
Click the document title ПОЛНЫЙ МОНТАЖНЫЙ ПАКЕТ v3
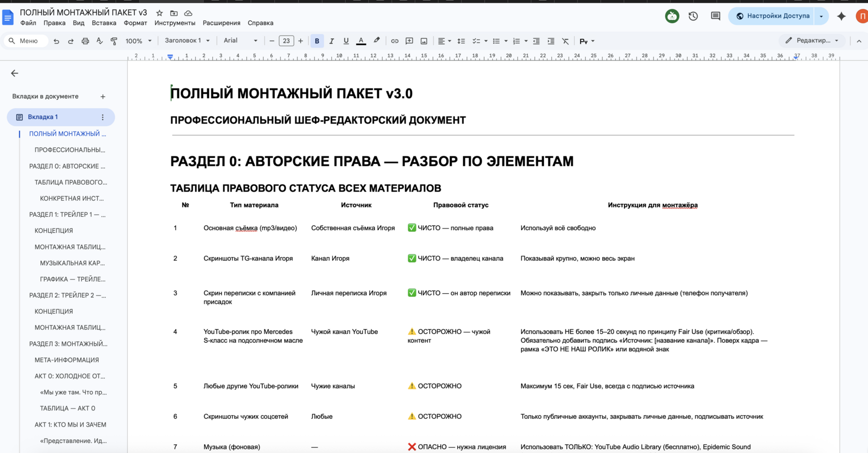(x=83, y=12)
